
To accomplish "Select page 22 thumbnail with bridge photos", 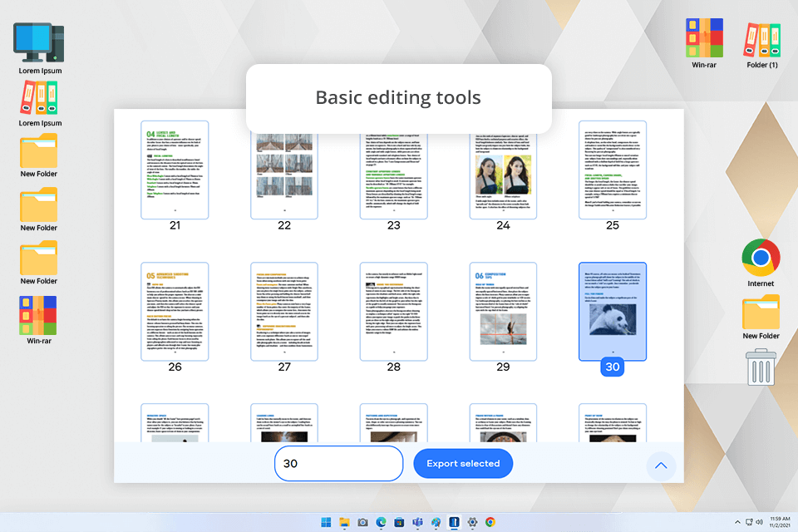I will point(284,176).
